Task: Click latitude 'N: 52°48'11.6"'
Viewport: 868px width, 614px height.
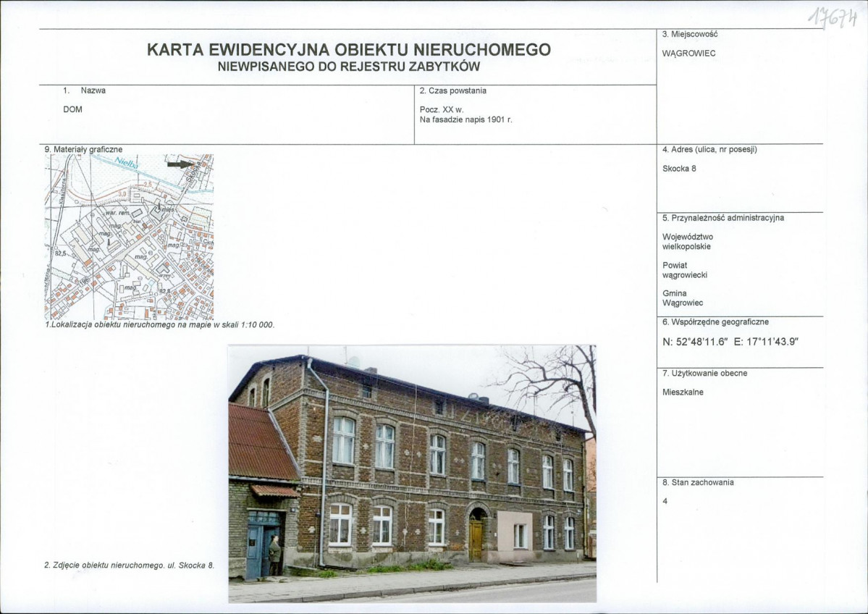Action: click(694, 342)
